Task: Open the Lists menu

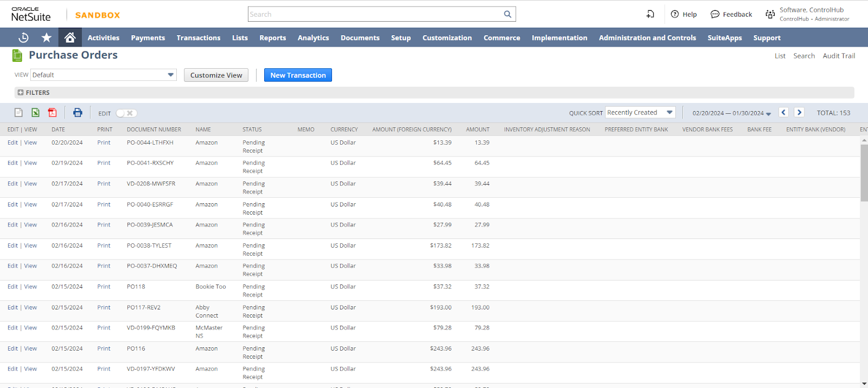Action: 240,37
